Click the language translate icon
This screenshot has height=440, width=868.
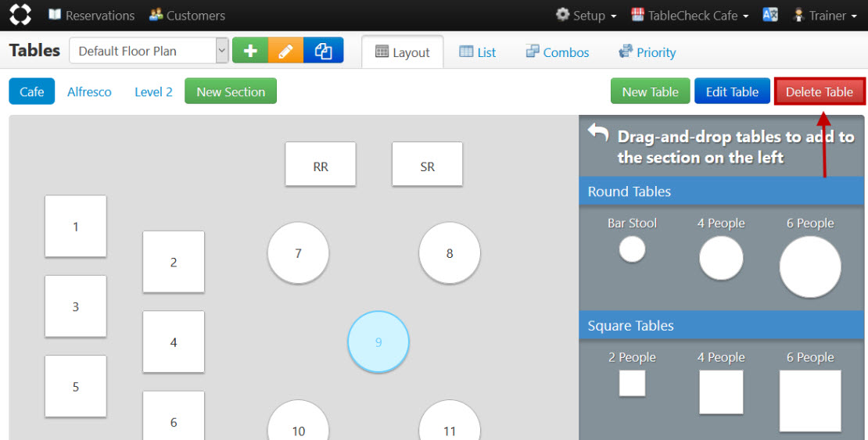(770, 15)
